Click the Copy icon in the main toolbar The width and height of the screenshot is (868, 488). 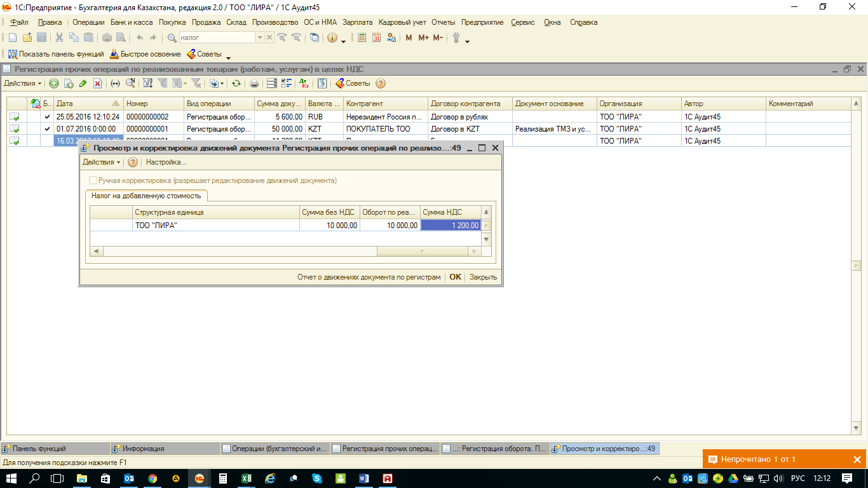(74, 37)
